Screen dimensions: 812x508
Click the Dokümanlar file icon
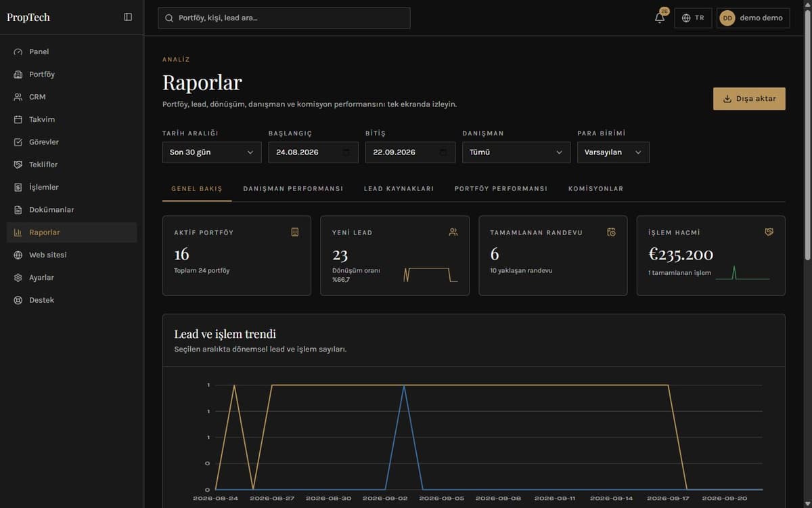pyautogui.click(x=18, y=210)
